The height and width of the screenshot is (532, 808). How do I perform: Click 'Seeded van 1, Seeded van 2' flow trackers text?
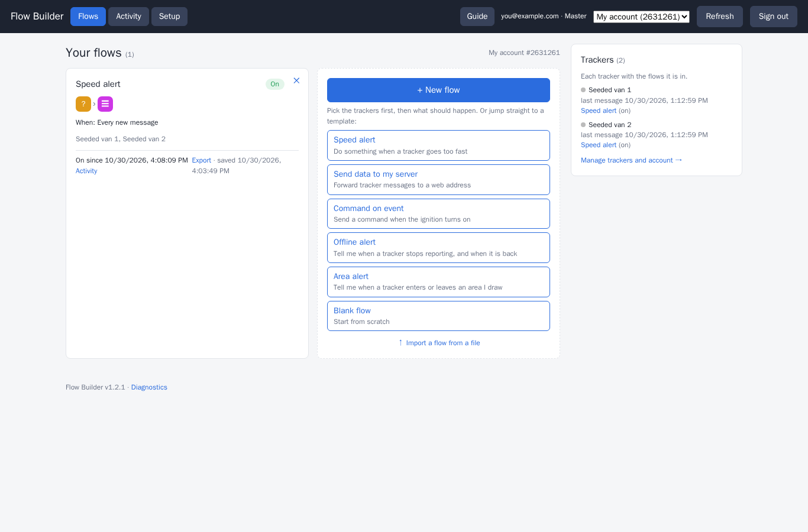click(x=121, y=139)
